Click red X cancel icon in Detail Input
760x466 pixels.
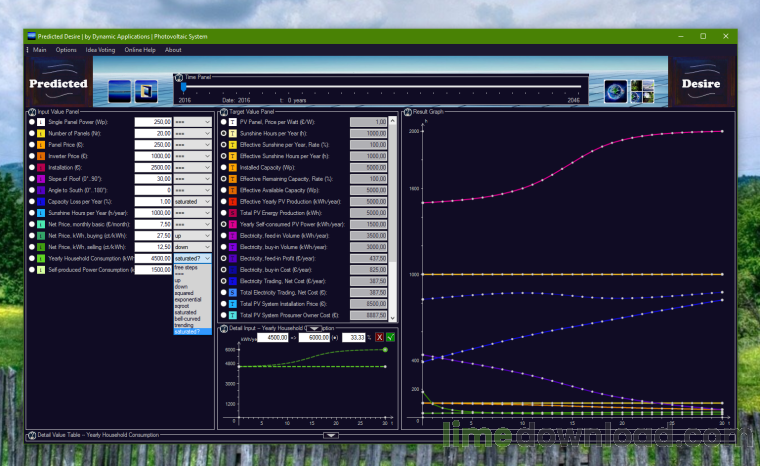tap(380, 337)
